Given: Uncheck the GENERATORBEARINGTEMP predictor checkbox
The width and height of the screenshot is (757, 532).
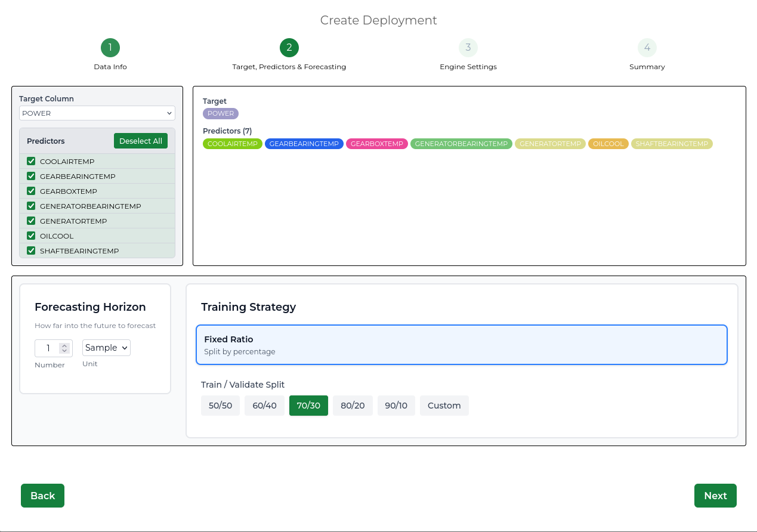Looking at the screenshot, I should pyautogui.click(x=31, y=206).
